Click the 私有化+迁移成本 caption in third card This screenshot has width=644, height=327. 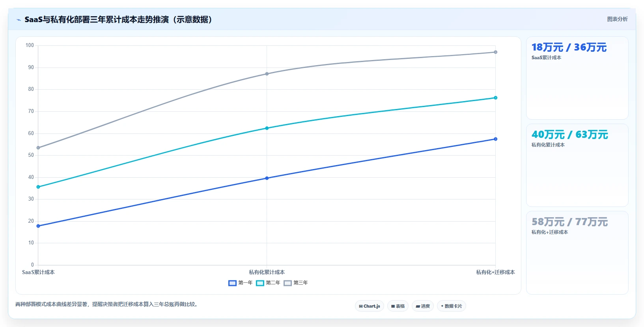pos(550,232)
